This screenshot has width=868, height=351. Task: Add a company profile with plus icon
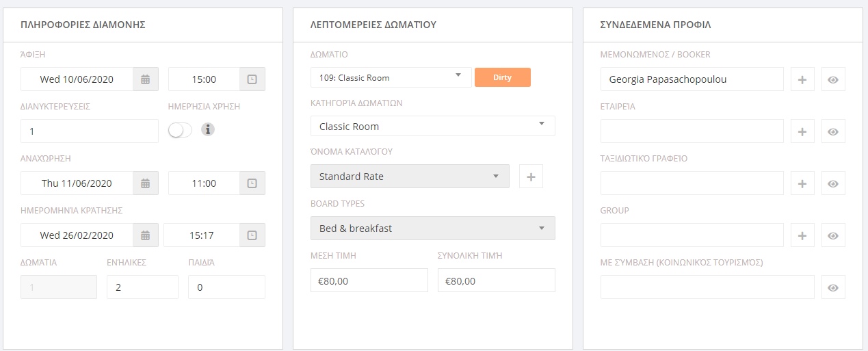point(802,131)
